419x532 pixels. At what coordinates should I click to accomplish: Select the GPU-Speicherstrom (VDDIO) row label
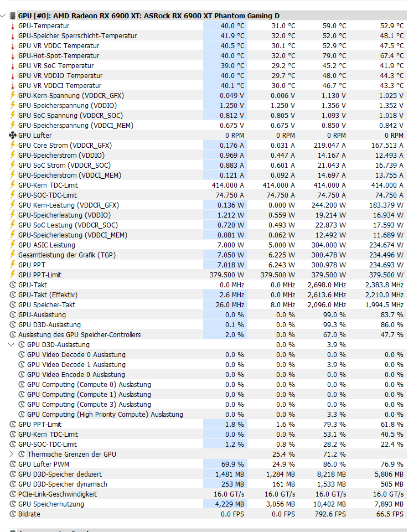61,156
